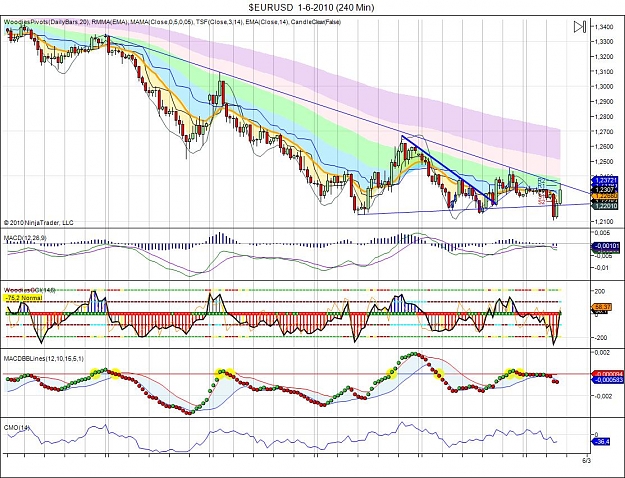Click the orange EMA price marker on price axis
The width and height of the screenshot is (625, 478).
point(606,197)
